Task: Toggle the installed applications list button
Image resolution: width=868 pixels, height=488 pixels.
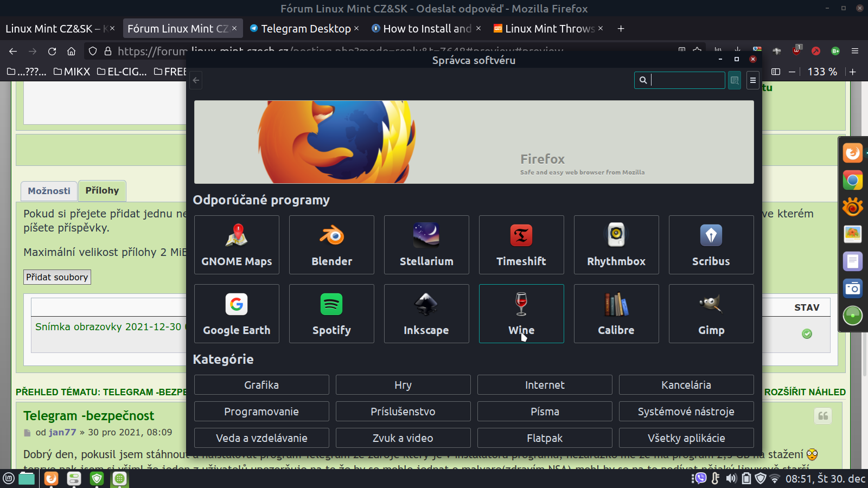Action: [x=735, y=80]
